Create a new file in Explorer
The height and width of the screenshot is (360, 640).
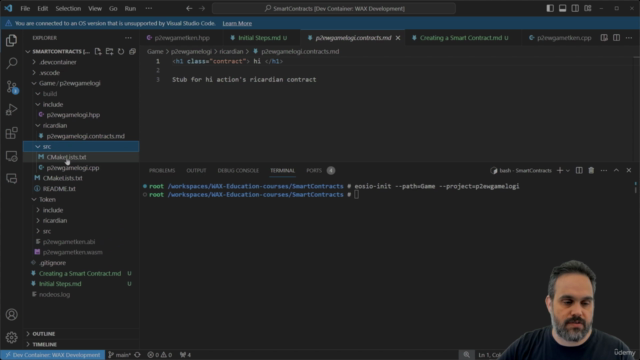[x=98, y=51]
